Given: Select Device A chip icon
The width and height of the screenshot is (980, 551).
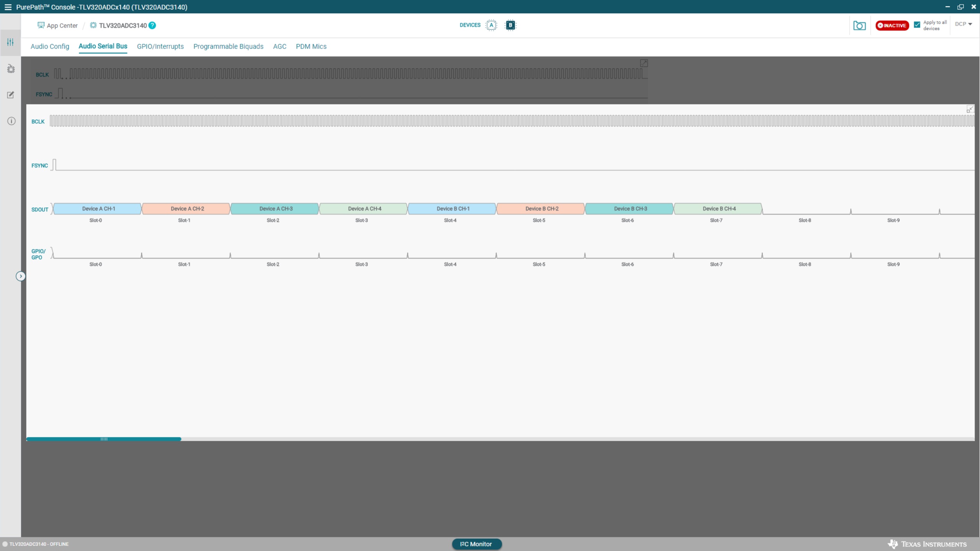Looking at the screenshot, I should point(491,25).
